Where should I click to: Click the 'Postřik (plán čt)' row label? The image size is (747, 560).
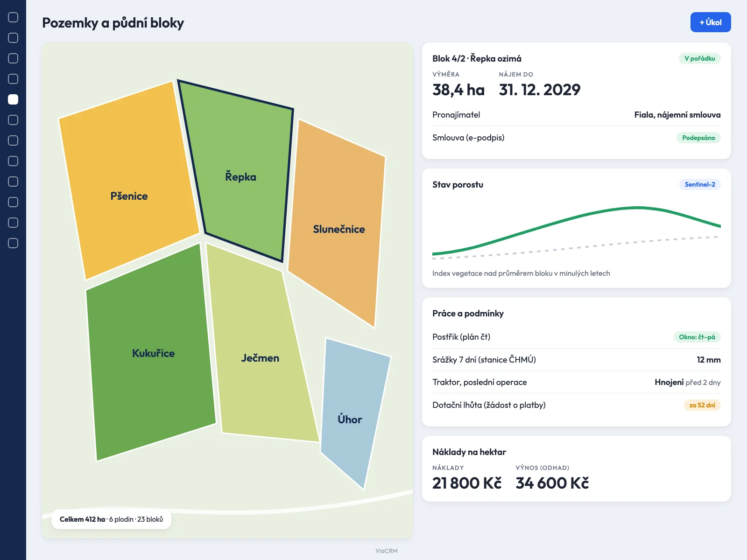[x=461, y=337]
